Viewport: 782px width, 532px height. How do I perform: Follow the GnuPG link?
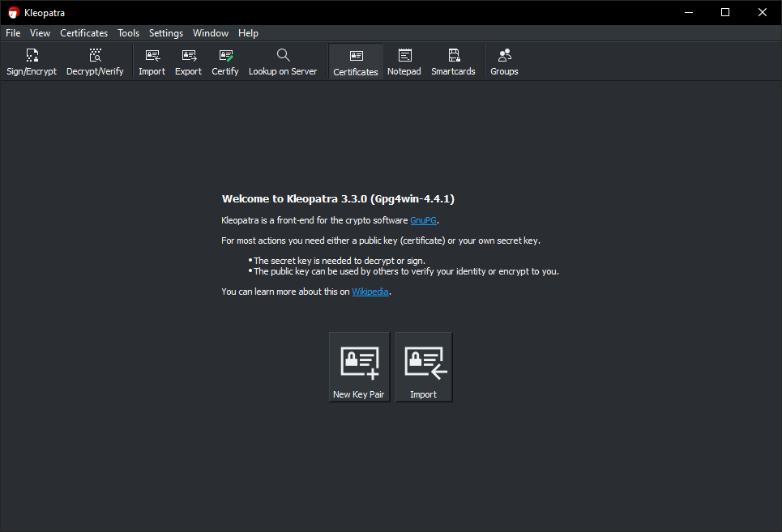[424, 220]
